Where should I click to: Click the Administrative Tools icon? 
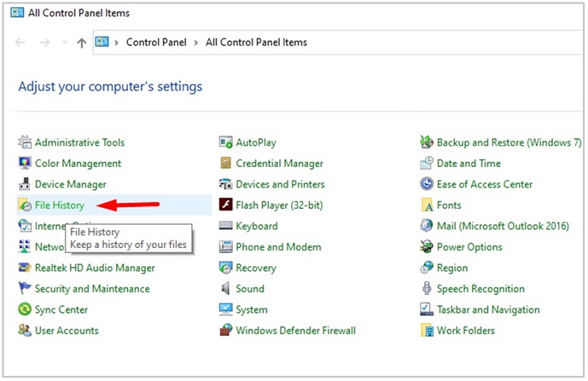(25, 143)
